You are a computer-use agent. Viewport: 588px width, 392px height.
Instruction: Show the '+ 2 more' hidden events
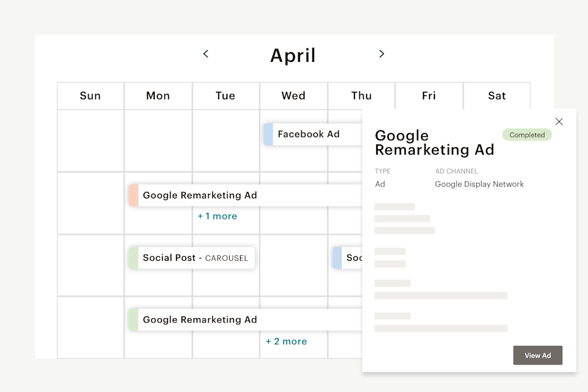tap(286, 342)
